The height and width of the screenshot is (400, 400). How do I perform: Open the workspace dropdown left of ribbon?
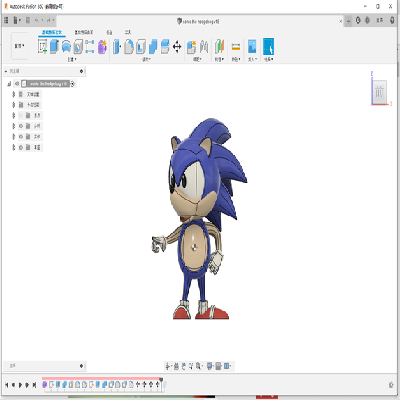point(19,46)
